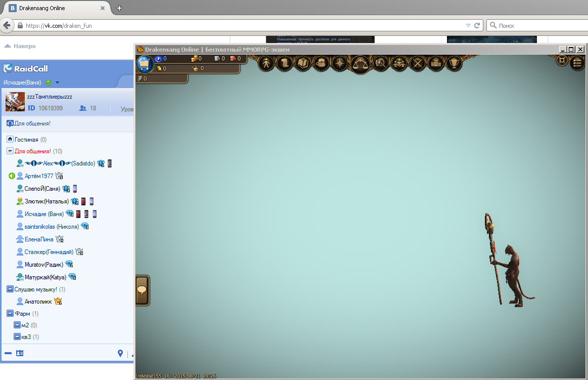
Task: Close the Drakensang Online browser tab
Action: click(102, 8)
